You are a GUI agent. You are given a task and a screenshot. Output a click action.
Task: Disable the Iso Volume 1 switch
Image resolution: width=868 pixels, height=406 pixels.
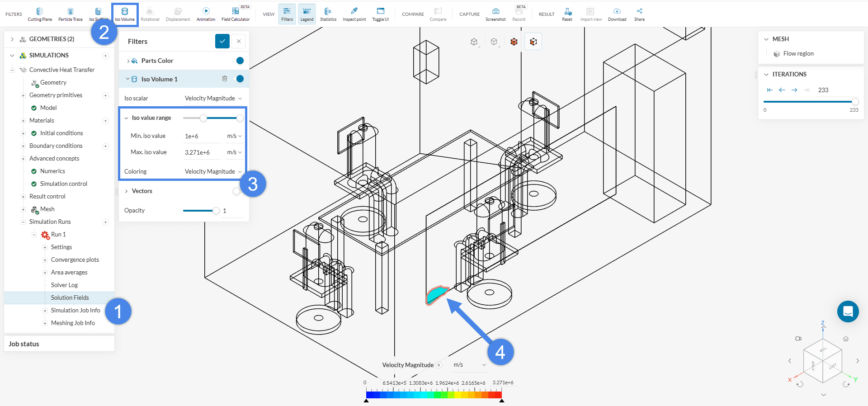click(238, 79)
